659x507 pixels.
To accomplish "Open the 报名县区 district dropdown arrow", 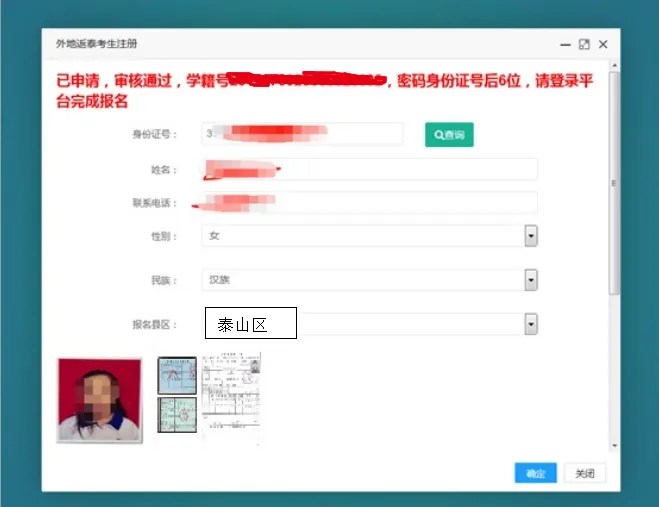I will click(x=531, y=324).
